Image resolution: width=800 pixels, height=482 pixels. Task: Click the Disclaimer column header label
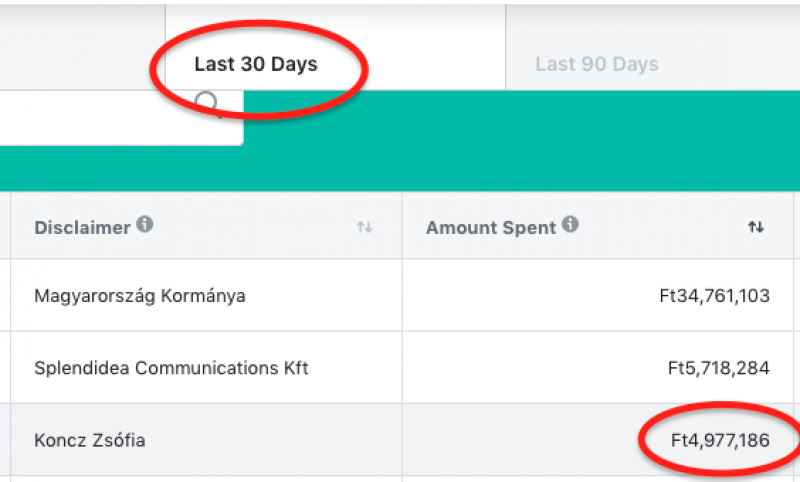click(82, 227)
